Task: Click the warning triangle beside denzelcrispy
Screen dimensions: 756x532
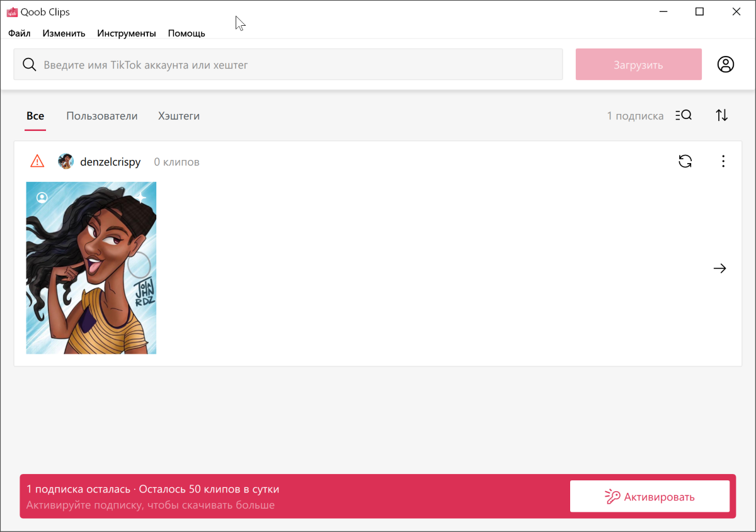Action: 37,161
